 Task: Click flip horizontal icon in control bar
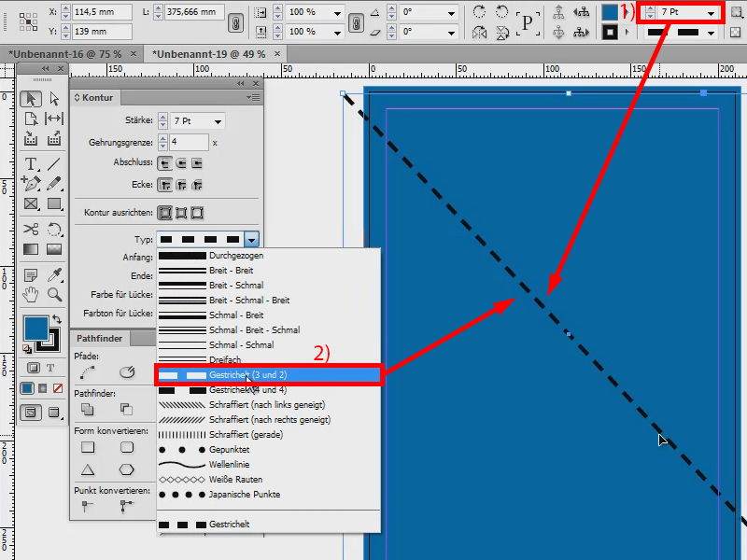[x=479, y=32]
